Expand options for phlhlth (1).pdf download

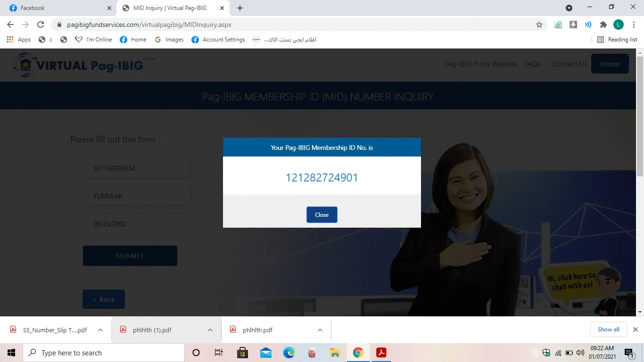pyautogui.click(x=210, y=330)
